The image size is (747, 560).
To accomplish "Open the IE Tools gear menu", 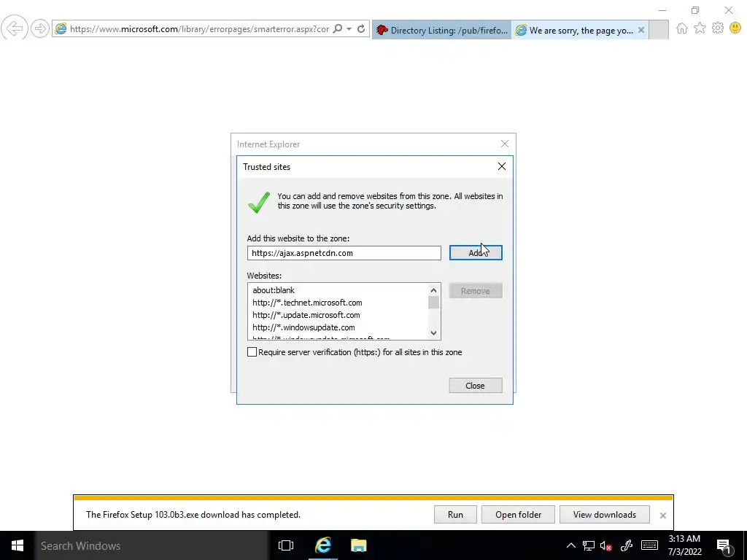I will (x=718, y=28).
